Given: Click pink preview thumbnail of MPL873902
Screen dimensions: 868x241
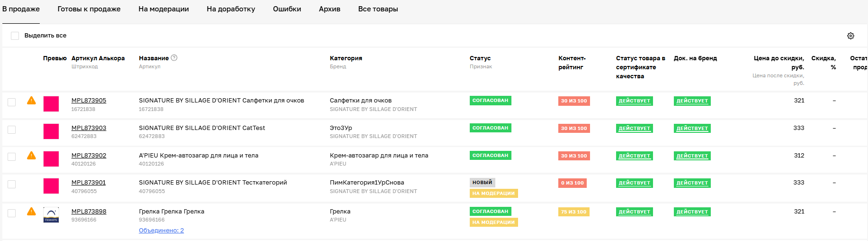Looking at the screenshot, I should click(x=51, y=159).
